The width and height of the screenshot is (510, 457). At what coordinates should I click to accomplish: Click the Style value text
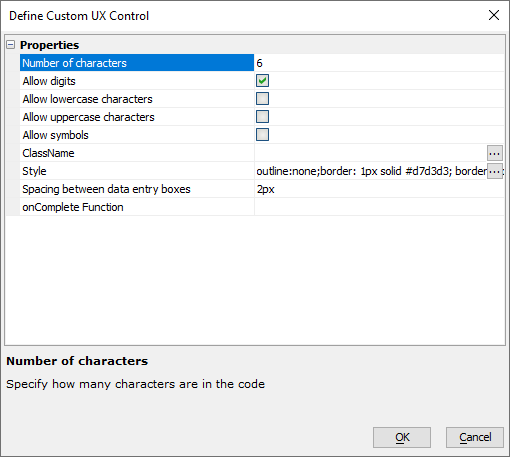coord(371,171)
